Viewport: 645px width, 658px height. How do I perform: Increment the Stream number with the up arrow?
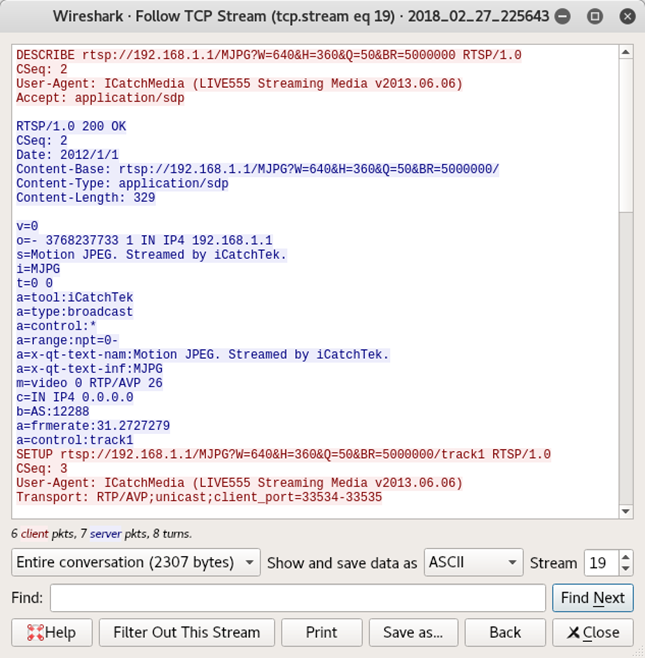pyautogui.click(x=626, y=557)
